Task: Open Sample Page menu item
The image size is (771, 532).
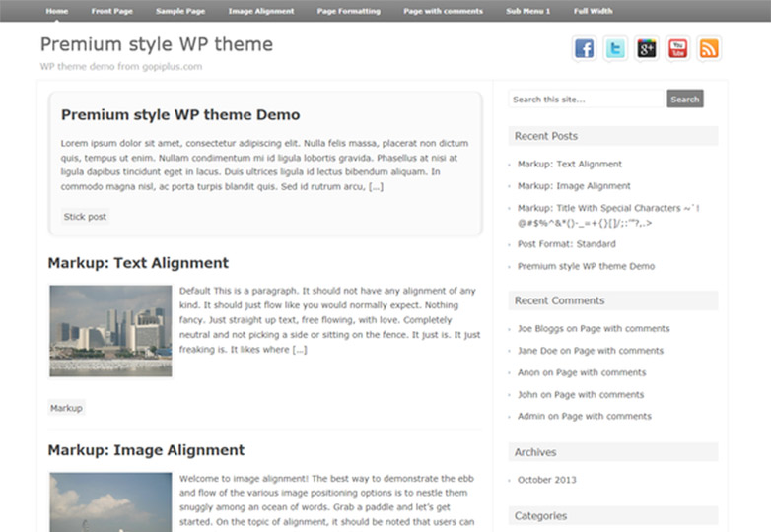Action: 180,11
